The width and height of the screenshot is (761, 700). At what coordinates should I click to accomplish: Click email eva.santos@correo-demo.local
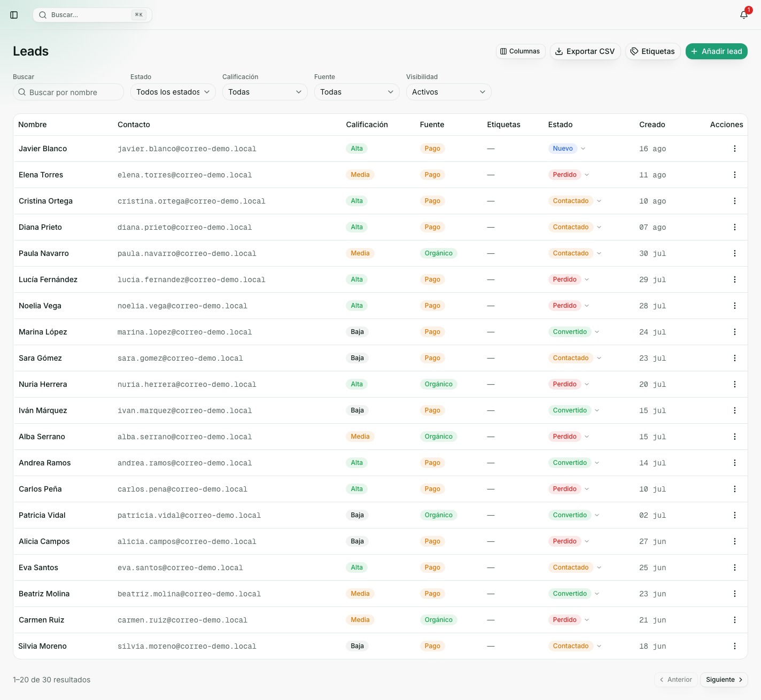pyautogui.click(x=180, y=568)
